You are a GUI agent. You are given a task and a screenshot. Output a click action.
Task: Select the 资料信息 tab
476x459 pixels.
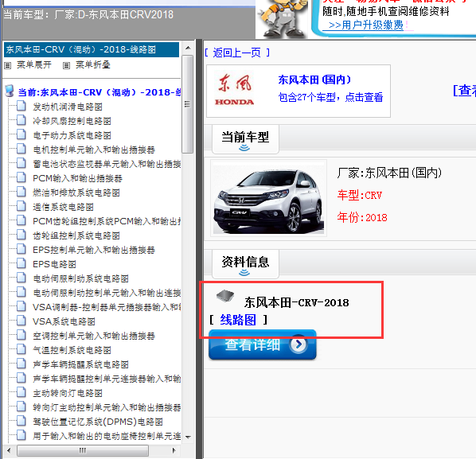click(245, 264)
